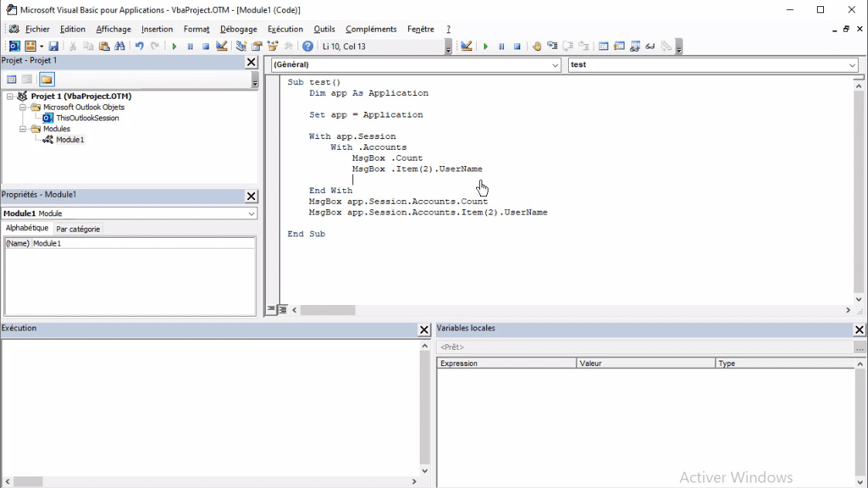868x488 pixels.
Task: Close the Variables locales panel
Action: (859, 330)
